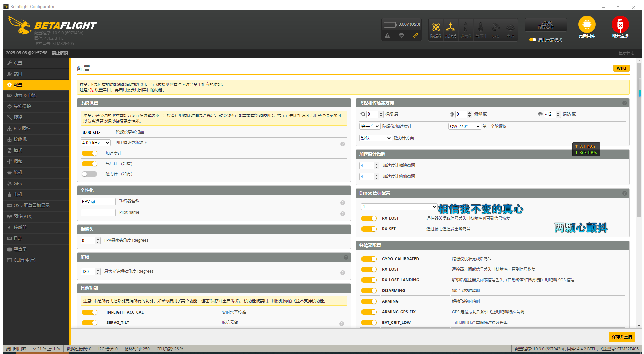Click Save and Reboot (保存并重启) button
The width and height of the screenshot is (644, 354).
pos(622,337)
